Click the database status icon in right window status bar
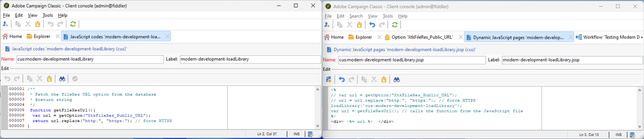Screen dimensions: 644x139 tap(633, 135)
